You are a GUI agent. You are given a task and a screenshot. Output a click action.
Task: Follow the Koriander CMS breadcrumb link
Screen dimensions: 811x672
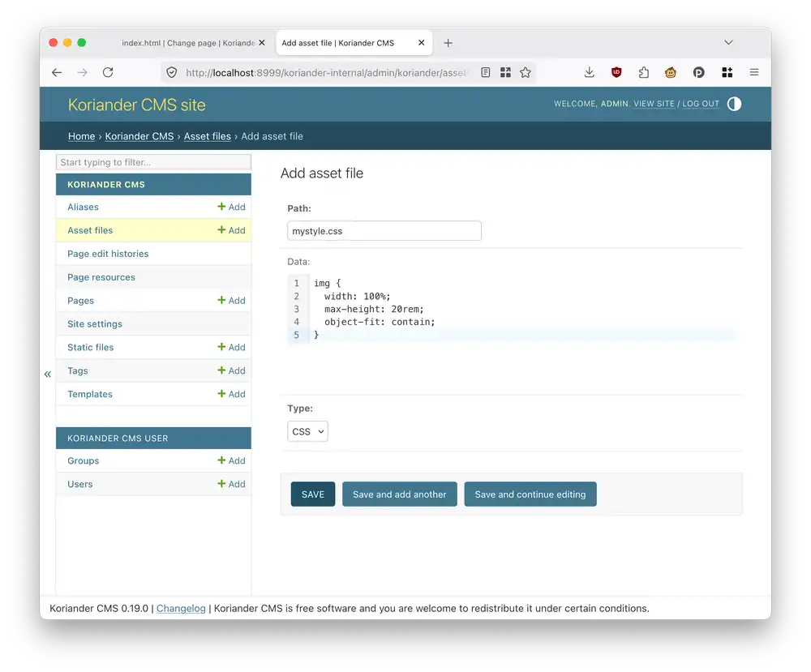click(139, 136)
